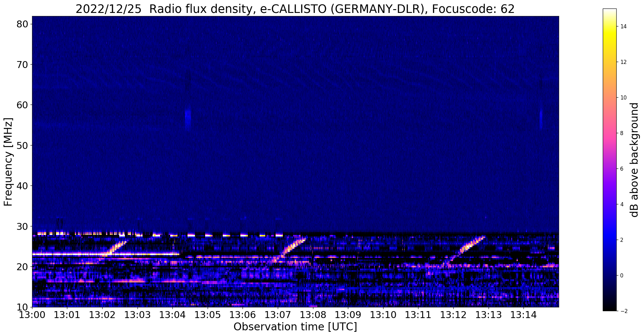Click the 13:10 time tick label
Viewport: 644px width, 336px height.
click(x=384, y=315)
